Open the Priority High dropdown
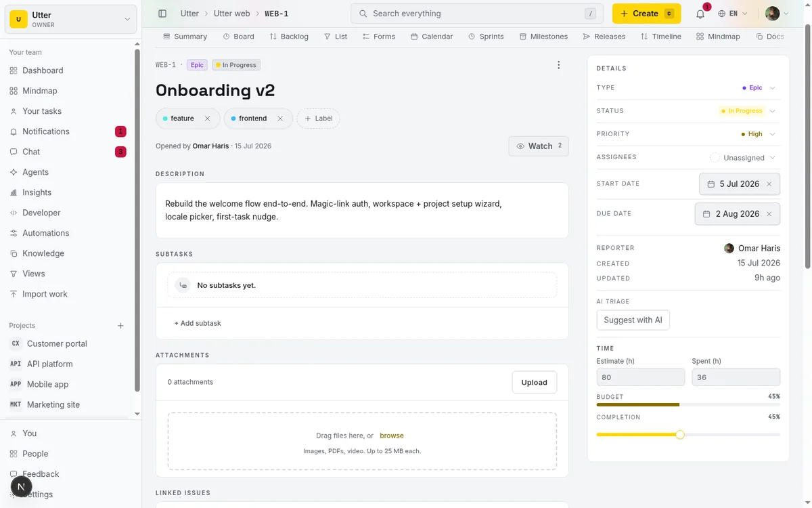This screenshot has height=508, width=812. [x=759, y=134]
